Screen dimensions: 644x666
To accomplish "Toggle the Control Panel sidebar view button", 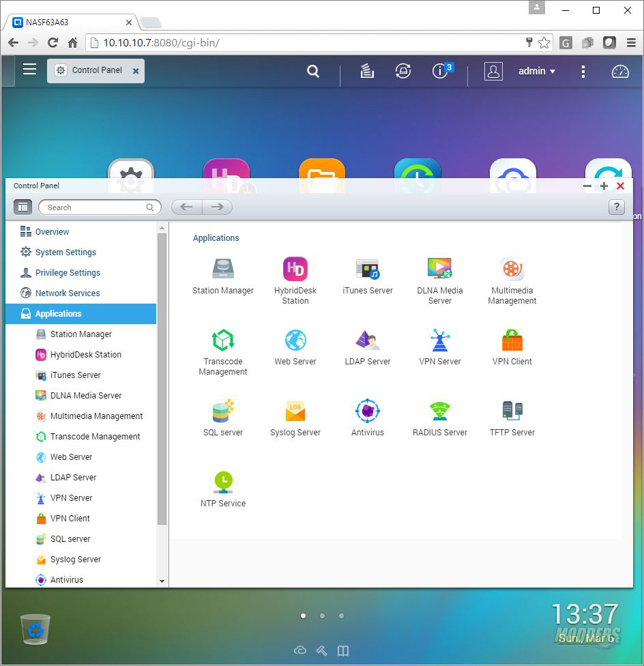I will click(23, 207).
